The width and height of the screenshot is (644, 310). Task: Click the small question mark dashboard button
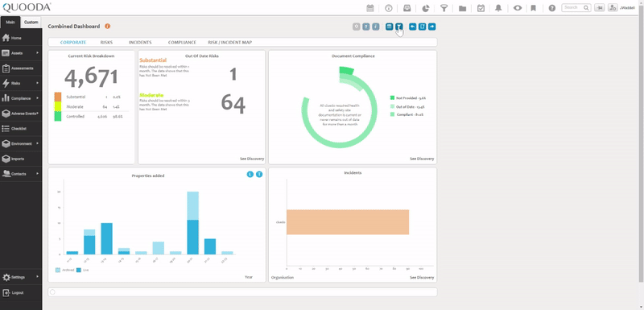(366, 27)
